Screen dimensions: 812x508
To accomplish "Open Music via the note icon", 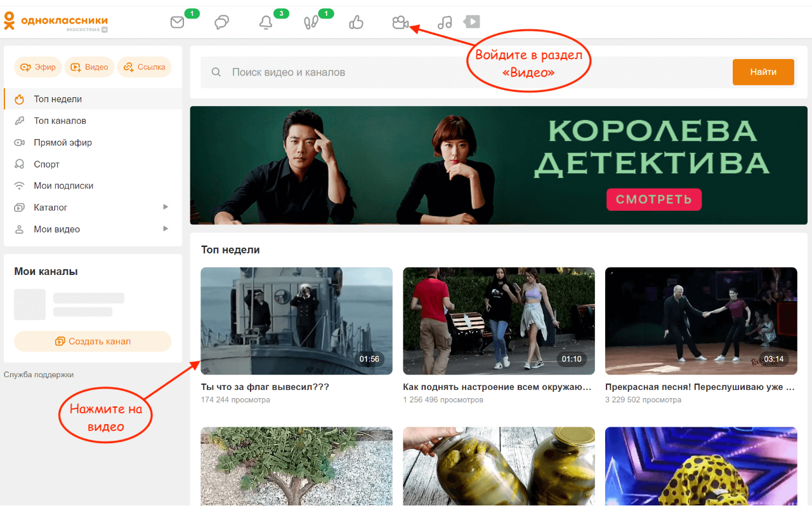I will click(x=444, y=22).
